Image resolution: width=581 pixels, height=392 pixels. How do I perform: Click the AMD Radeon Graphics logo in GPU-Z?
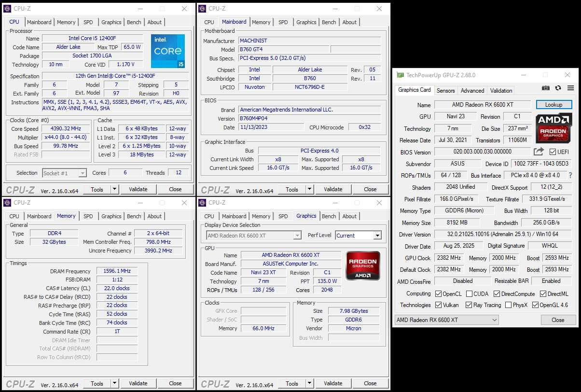tap(554, 127)
